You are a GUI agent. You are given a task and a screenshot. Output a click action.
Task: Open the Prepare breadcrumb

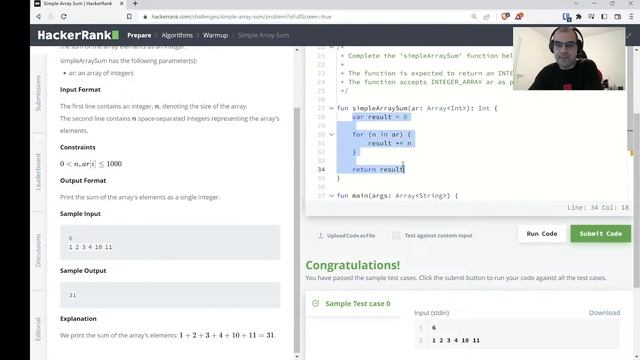pos(139,36)
